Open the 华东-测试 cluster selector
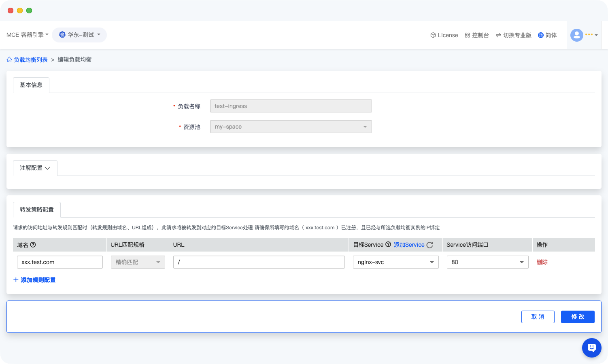608x364 pixels. coord(79,35)
